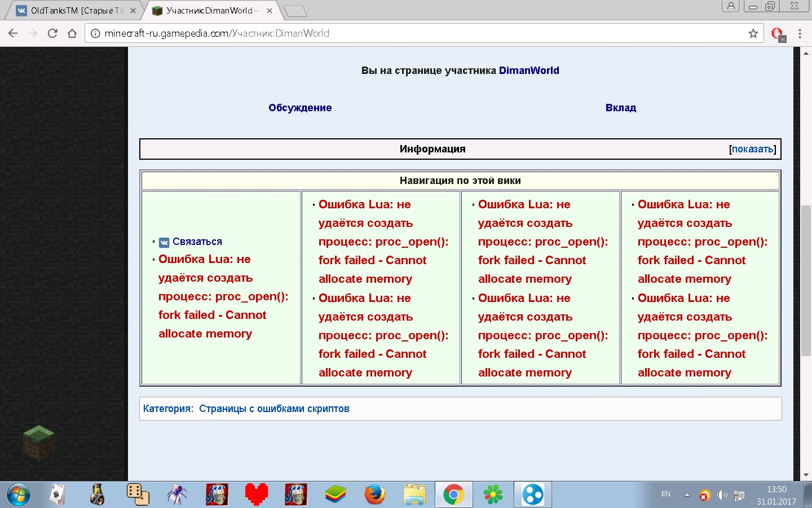Go back using the browser back arrow

(x=13, y=33)
